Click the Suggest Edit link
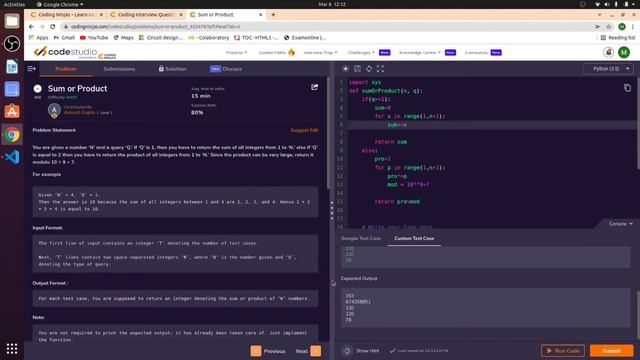 pos(304,130)
